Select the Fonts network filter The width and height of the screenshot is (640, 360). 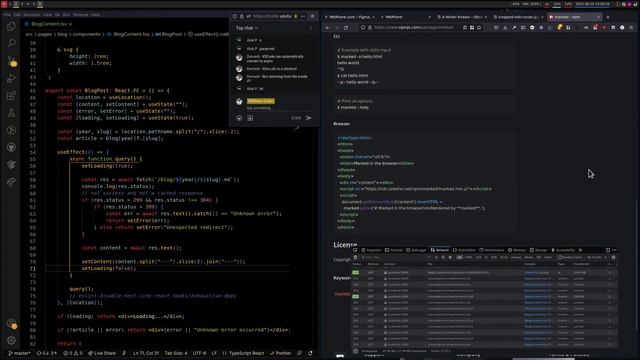[504, 258]
